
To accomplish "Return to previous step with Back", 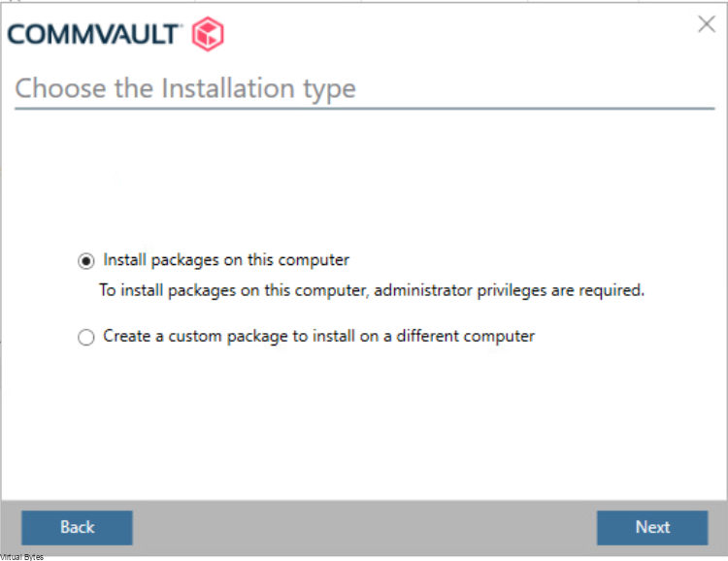I will pyautogui.click(x=77, y=528).
